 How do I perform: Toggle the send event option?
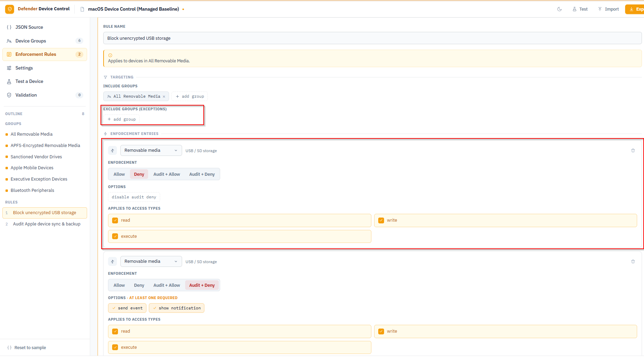127,308
